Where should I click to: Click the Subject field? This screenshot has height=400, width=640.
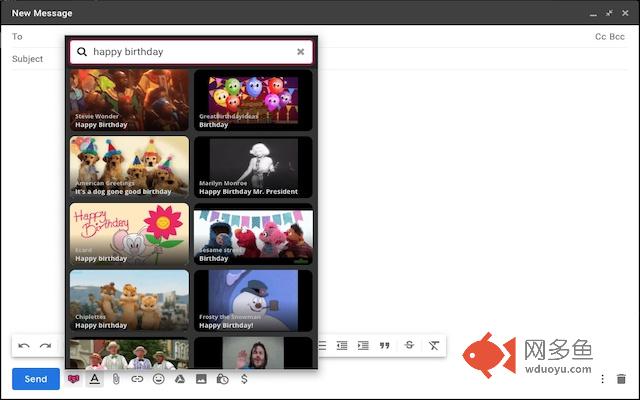coord(320,59)
